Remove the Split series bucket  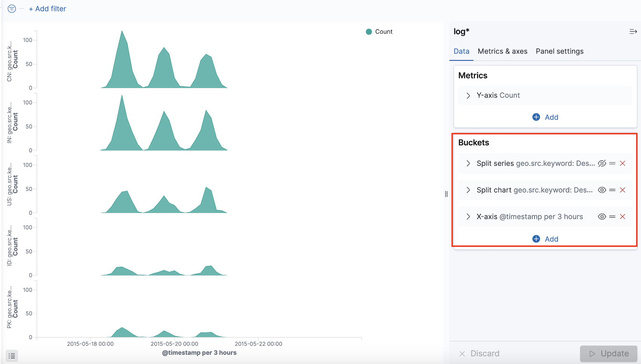623,163
